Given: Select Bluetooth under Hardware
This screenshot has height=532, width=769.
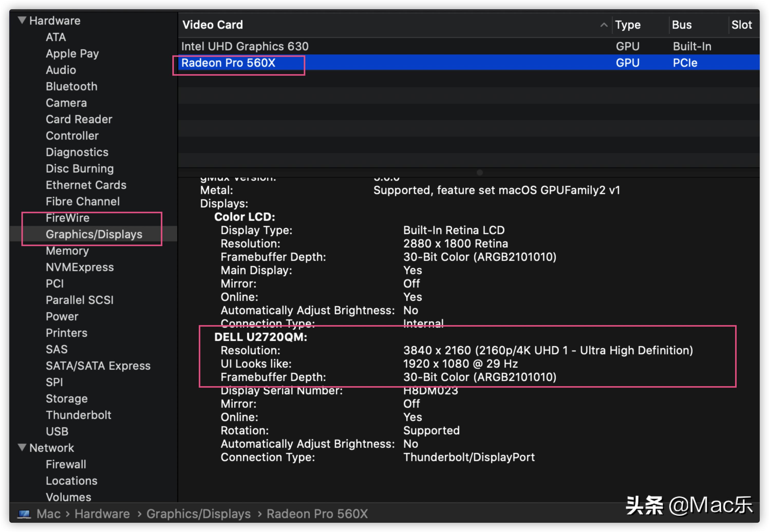Looking at the screenshot, I should pos(71,86).
